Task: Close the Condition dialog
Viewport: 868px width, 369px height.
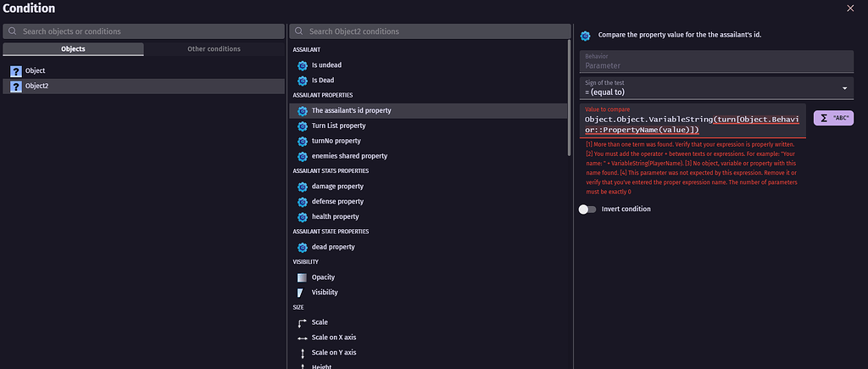Action: pyautogui.click(x=850, y=8)
